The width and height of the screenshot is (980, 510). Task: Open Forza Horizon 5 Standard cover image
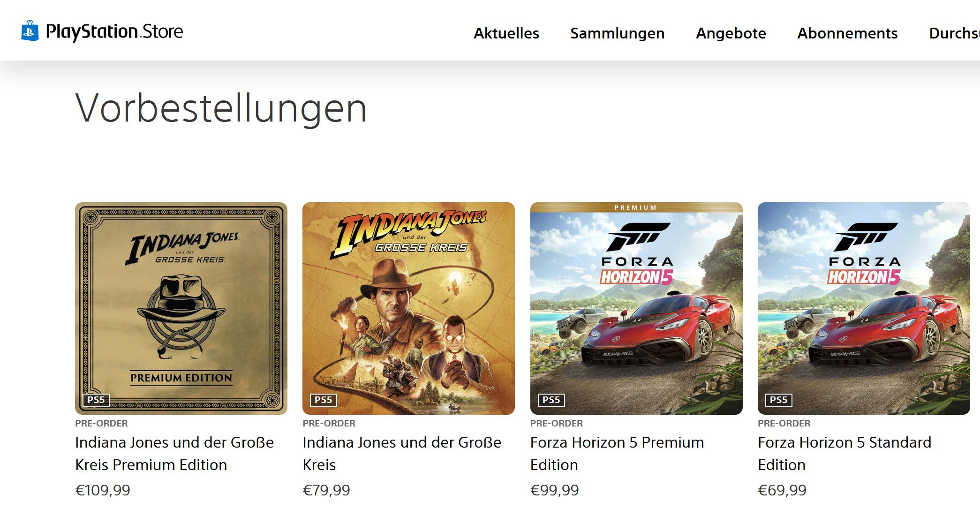pyautogui.click(x=864, y=308)
